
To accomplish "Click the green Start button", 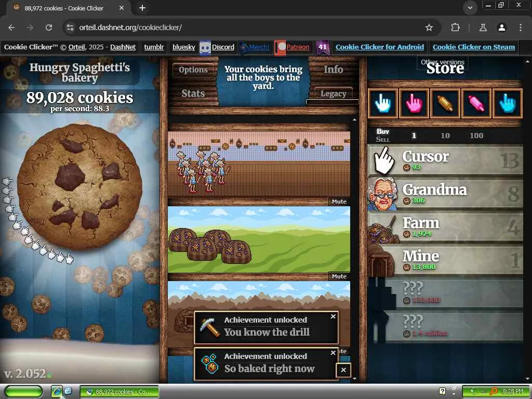I will tap(23, 391).
